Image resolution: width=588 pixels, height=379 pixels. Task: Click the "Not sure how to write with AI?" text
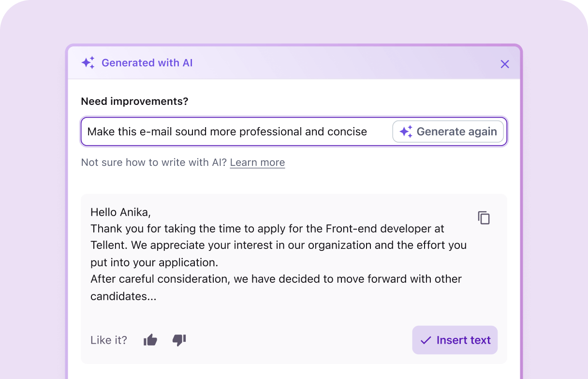tap(154, 162)
